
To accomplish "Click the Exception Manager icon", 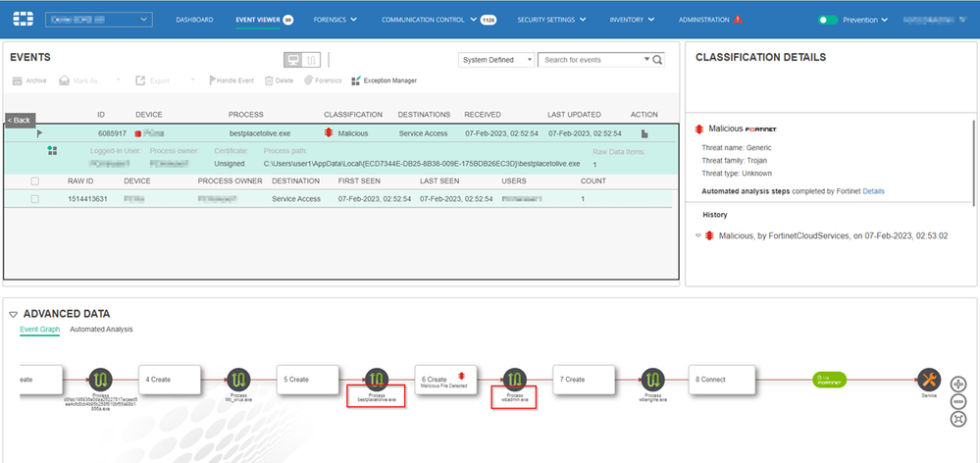I will click(356, 80).
